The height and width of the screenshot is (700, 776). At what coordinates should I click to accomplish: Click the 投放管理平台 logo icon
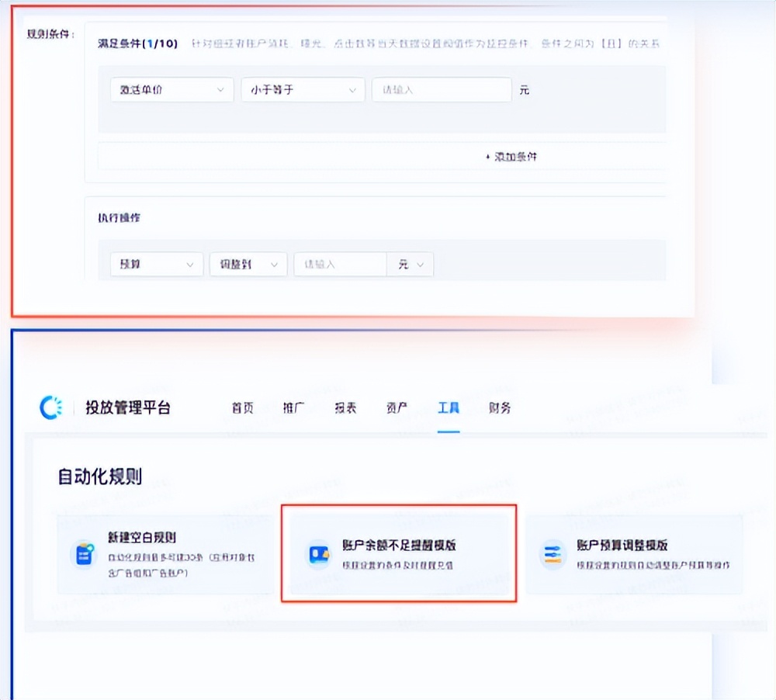(x=50, y=408)
